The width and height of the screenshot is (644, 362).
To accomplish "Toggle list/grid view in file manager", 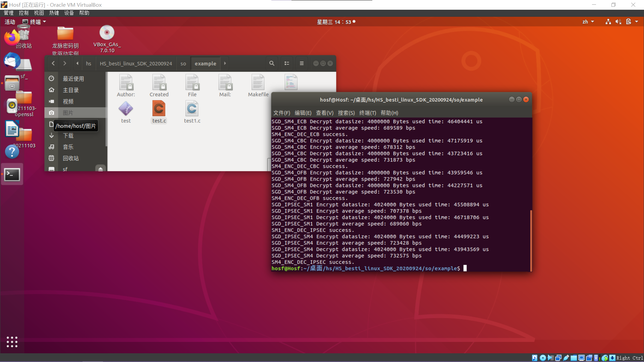I will point(287,63).
